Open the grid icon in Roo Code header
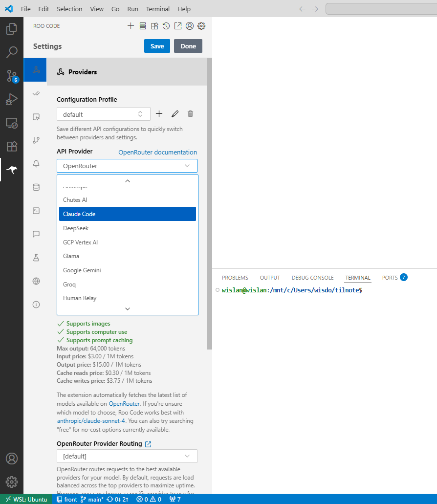 click(154, 26)
